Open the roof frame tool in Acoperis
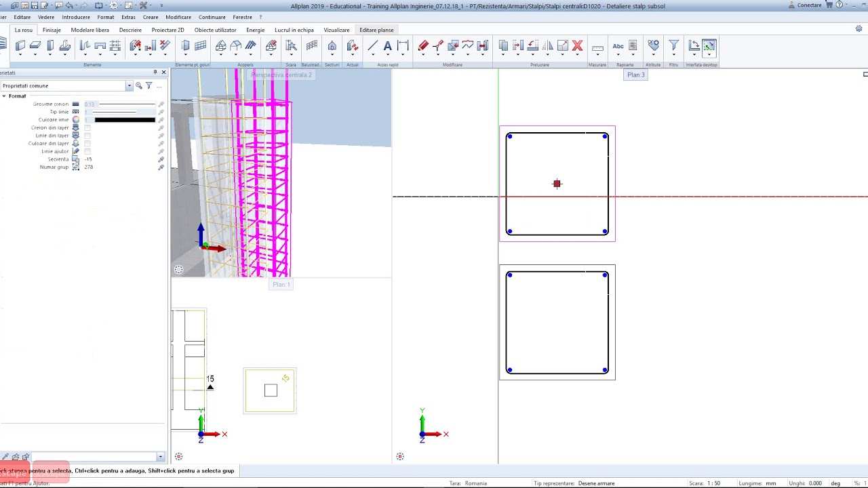 [236, 45]
